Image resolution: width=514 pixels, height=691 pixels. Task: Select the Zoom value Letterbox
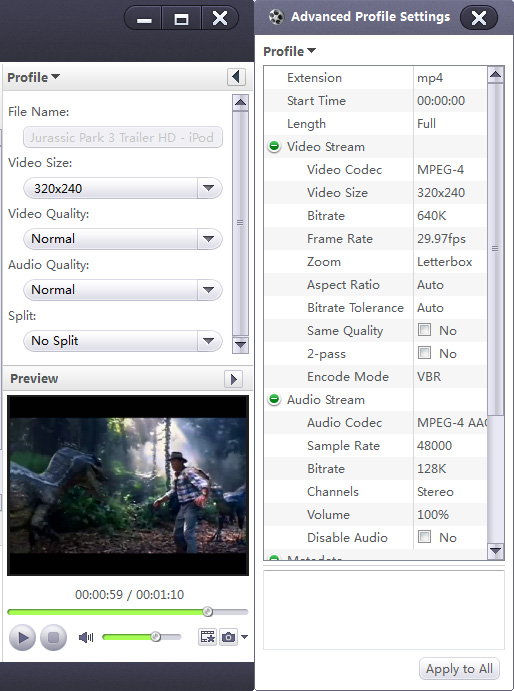tap(444, 262)
